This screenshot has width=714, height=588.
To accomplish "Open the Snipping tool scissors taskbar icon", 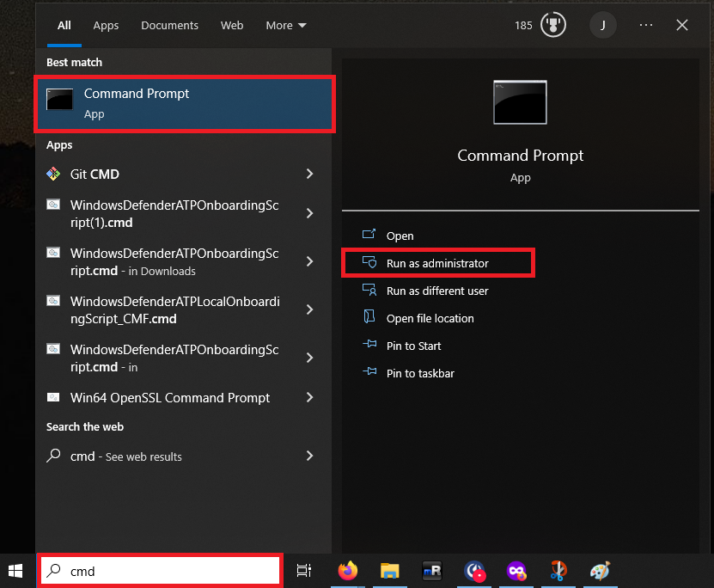I will (x=558, y=571).
